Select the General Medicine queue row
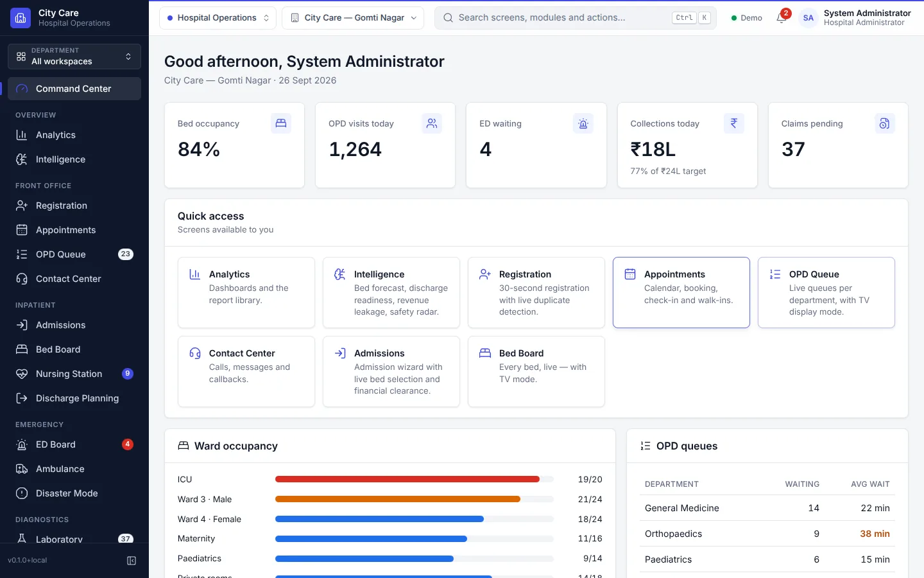Viewport: 924px width, 578px height. point(767,508)
